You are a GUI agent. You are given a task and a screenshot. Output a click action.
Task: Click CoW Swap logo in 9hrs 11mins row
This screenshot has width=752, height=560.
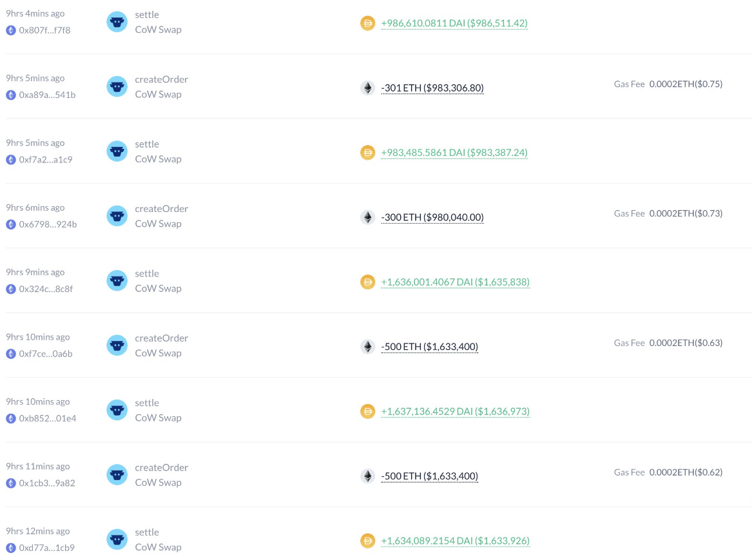click(x=117, y=475)
